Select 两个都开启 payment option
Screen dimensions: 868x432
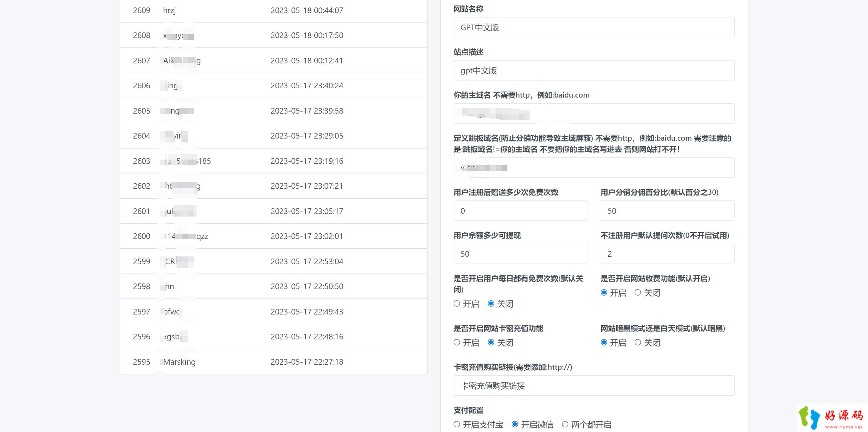[x=565, y=425]
